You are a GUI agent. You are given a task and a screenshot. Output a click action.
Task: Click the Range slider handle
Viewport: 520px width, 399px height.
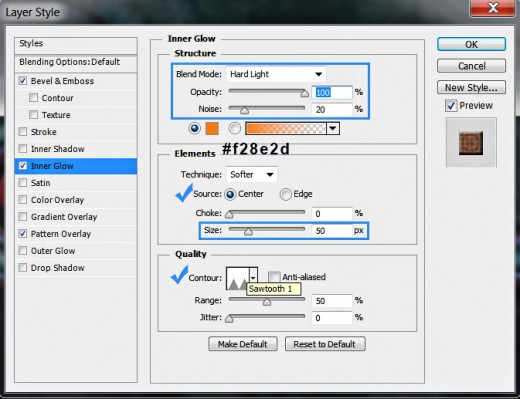(267, 302)
